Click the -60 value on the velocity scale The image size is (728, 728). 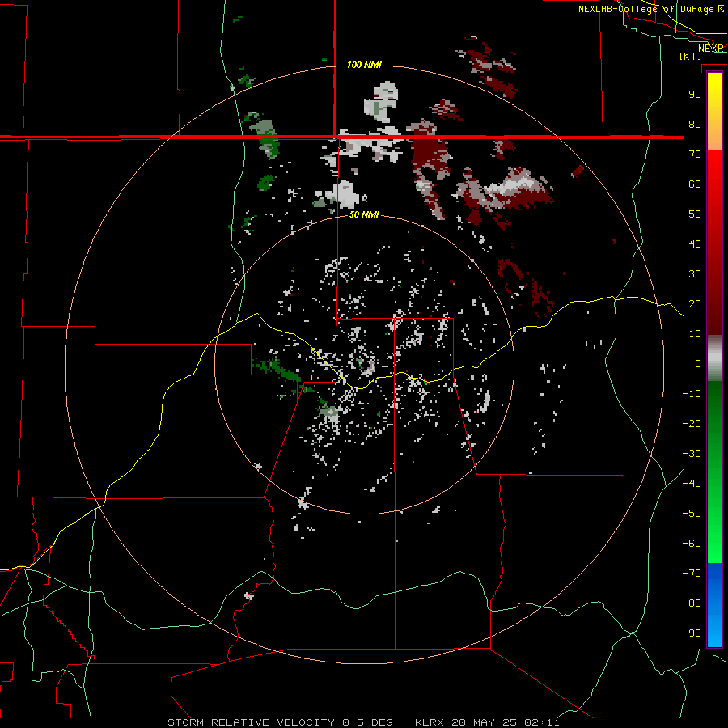692,544
